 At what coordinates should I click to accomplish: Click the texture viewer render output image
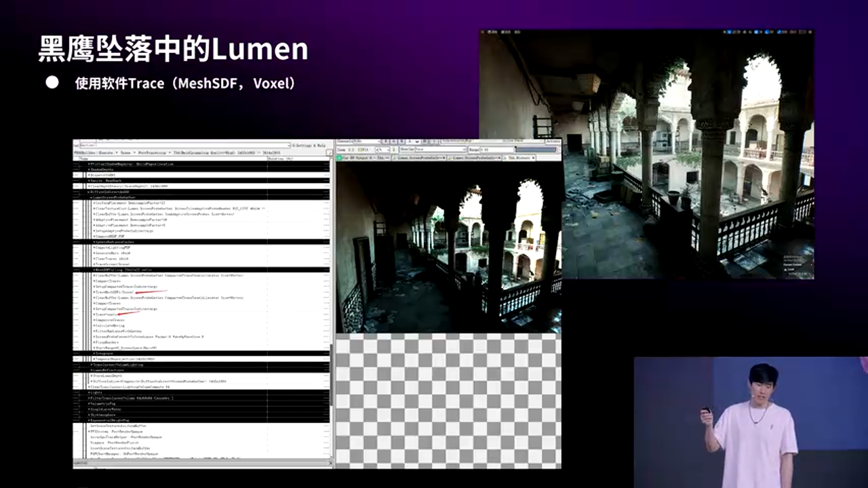[x=448, y=247]
